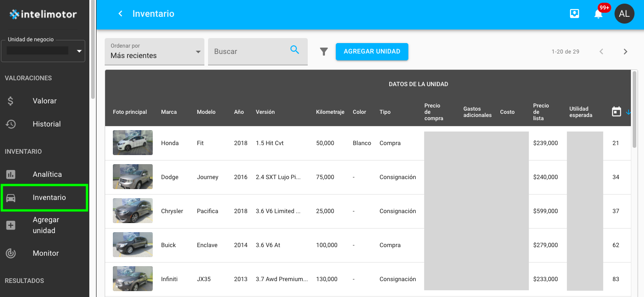Click the Utilidad esperada column header
The height and width of the screenshot is (297, 644).
point(581,112)
